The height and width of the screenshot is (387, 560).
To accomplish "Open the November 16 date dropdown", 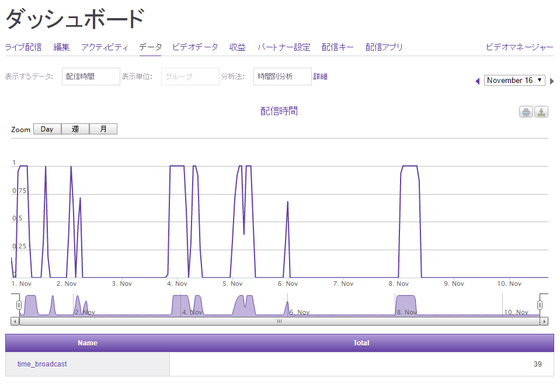I will click(x=515, y=80).
